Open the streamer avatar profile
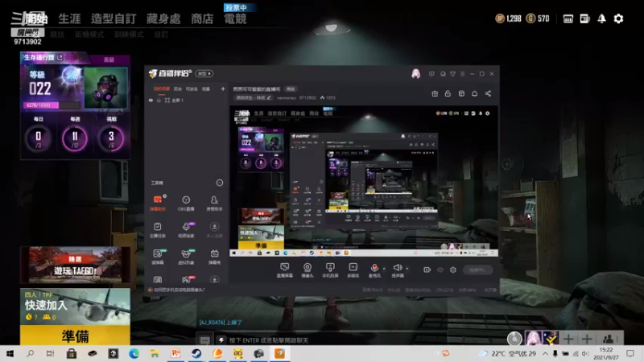644x362 pixels. click(x=415, y=73)
